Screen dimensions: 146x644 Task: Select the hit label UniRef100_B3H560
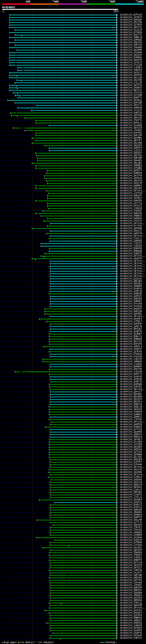pos(131,58)
